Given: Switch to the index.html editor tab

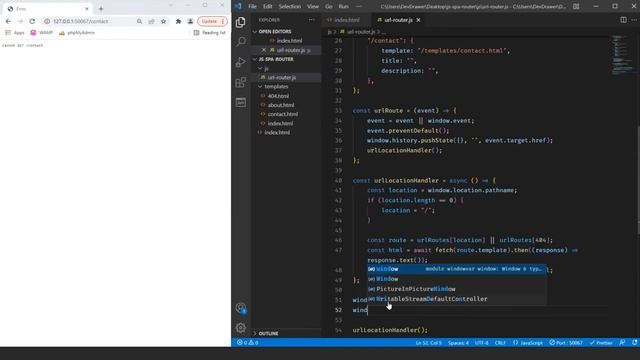Looking at the screenshot, I should pyautogui.click(x=347, y=20).
